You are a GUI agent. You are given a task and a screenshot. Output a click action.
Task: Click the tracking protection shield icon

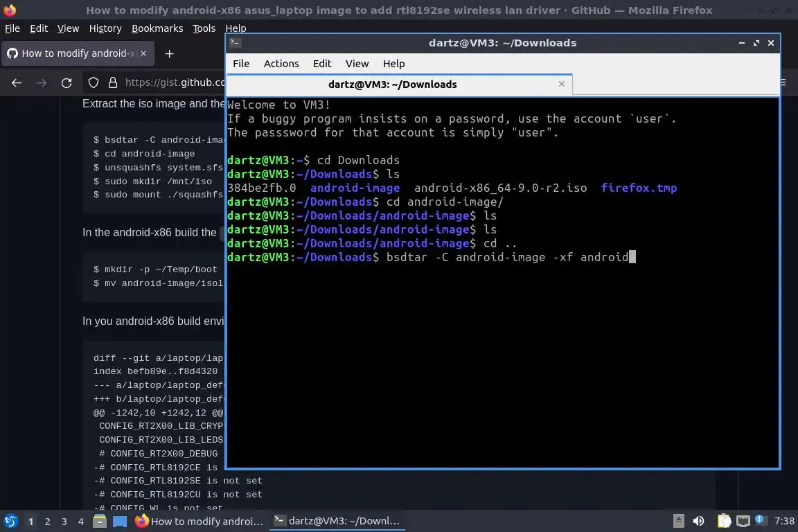(93, 82)
